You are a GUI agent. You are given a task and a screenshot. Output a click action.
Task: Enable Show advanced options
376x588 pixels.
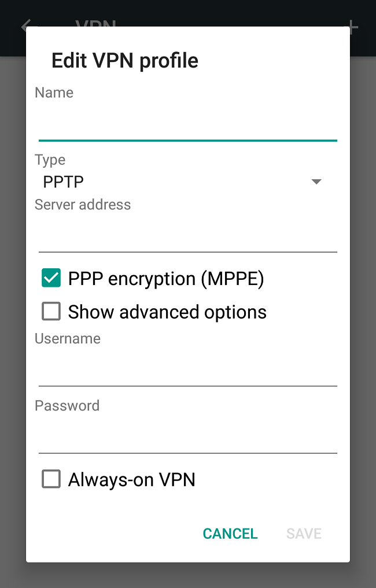(x=51, y=311)
